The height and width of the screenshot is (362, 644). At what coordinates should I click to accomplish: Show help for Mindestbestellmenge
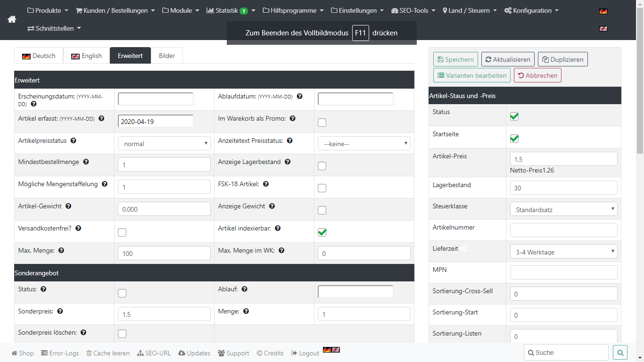coord(86,162)
